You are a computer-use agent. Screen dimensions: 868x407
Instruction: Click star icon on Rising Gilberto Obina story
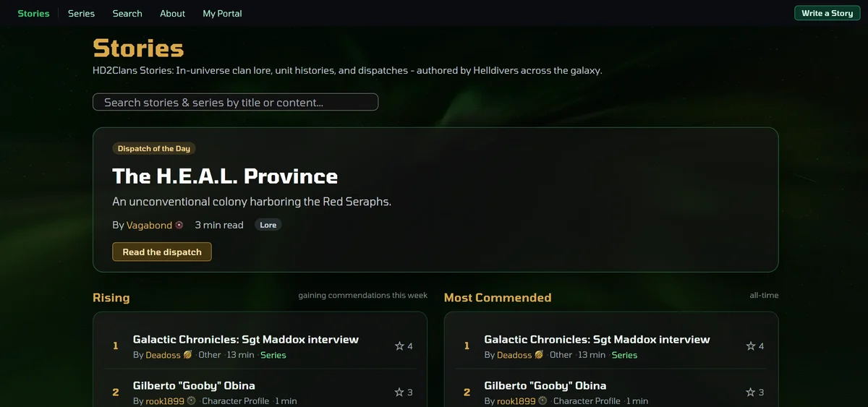(x=399, y=393)
